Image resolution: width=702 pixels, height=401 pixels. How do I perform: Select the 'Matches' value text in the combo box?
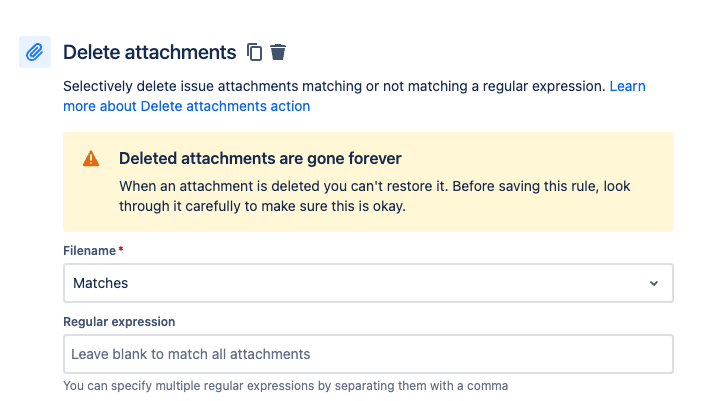[101, 283]
